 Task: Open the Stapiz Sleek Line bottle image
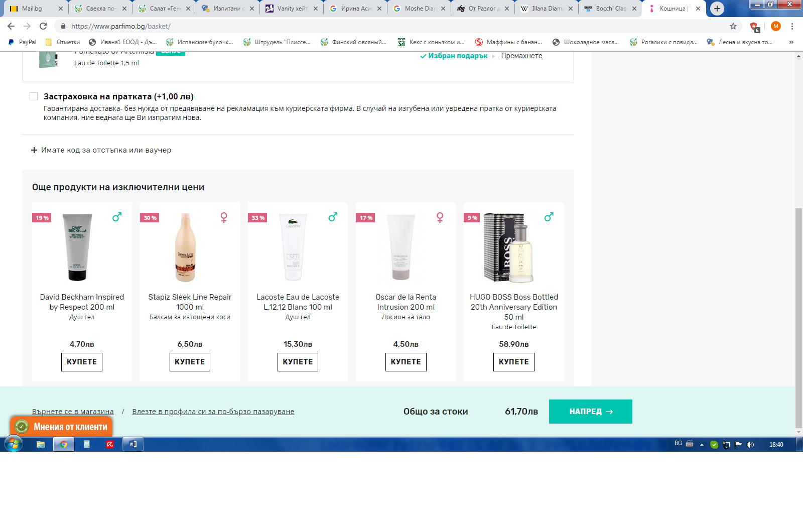pyautogui.click(x=185, y=247)
